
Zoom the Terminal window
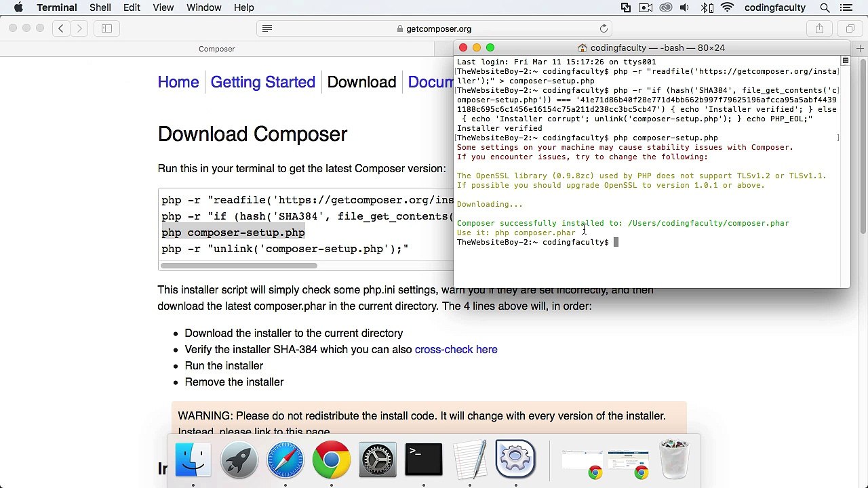[490, 47]
